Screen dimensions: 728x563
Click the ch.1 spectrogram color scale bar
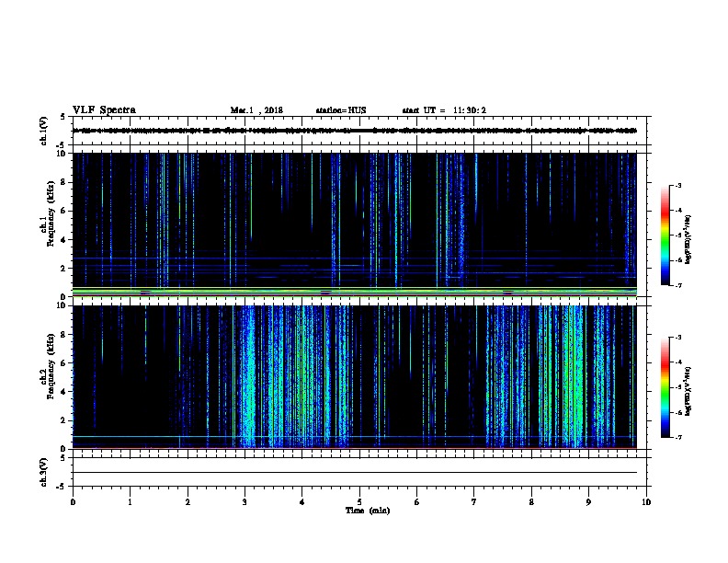(665, 236)
